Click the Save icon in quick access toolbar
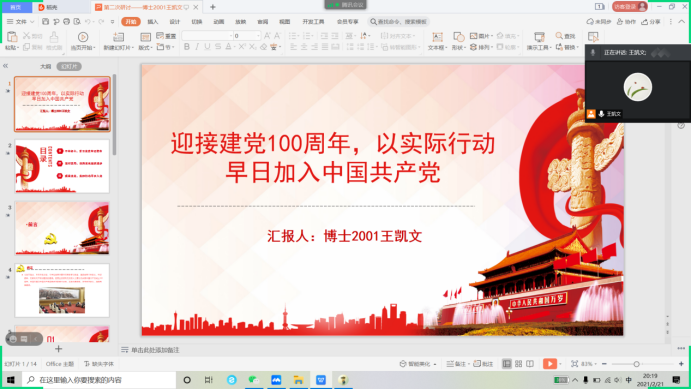The image size is (692, 389). click(45, 21)
